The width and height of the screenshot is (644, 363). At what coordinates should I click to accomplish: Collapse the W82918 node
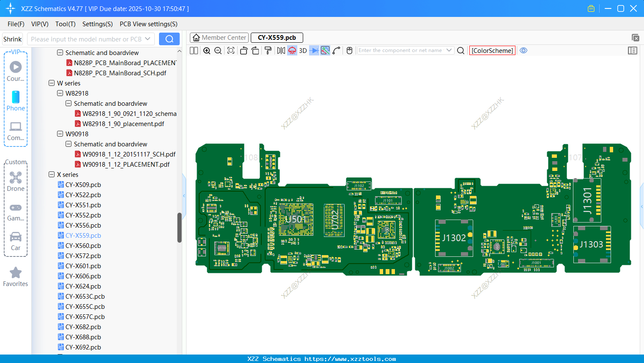[x=60, y=93]
